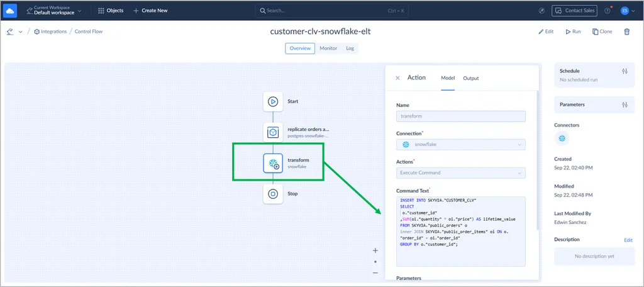Click Create New
Viewport: 644px width, 287px height.
tap(150, 11)
